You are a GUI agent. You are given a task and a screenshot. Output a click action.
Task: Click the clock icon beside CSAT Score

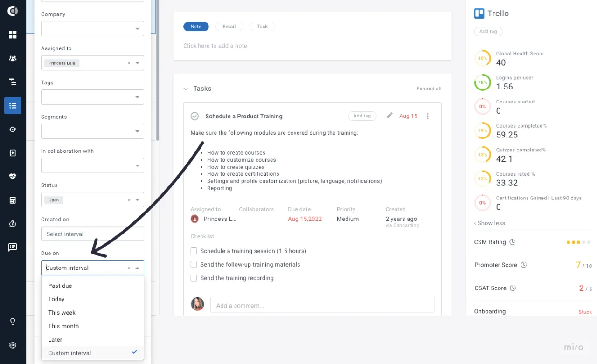tap(513, 288)
